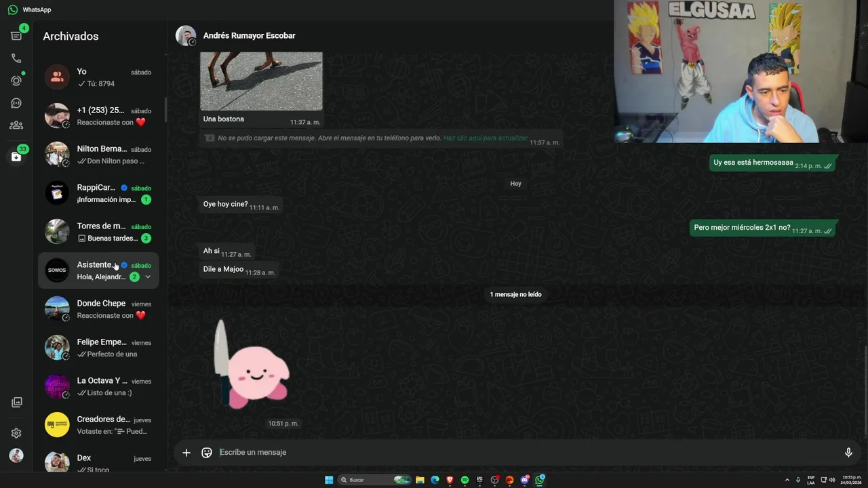Open WhatsApp Settings gear
The height and width of the screenshot is (488, 868).
click(16, 433)
